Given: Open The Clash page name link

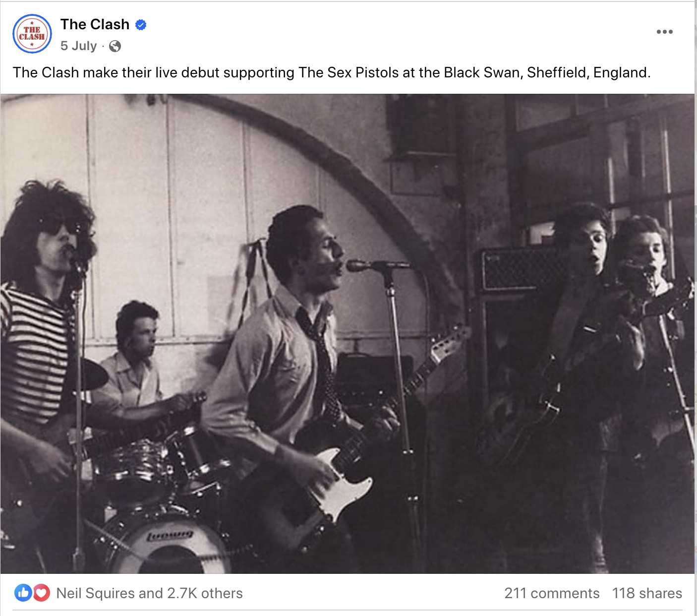Looking at the screenshot, I should [x=95, y=24].
